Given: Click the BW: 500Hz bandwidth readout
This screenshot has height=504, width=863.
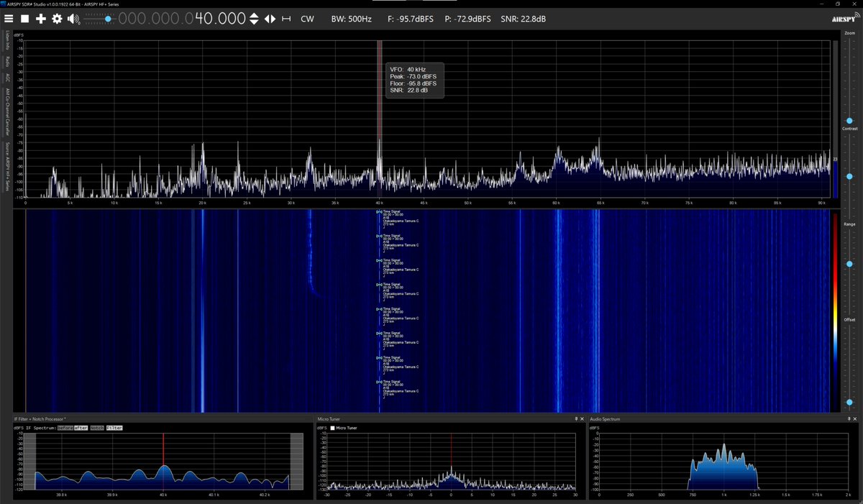Looking at the screenshot, I should 351,19.
